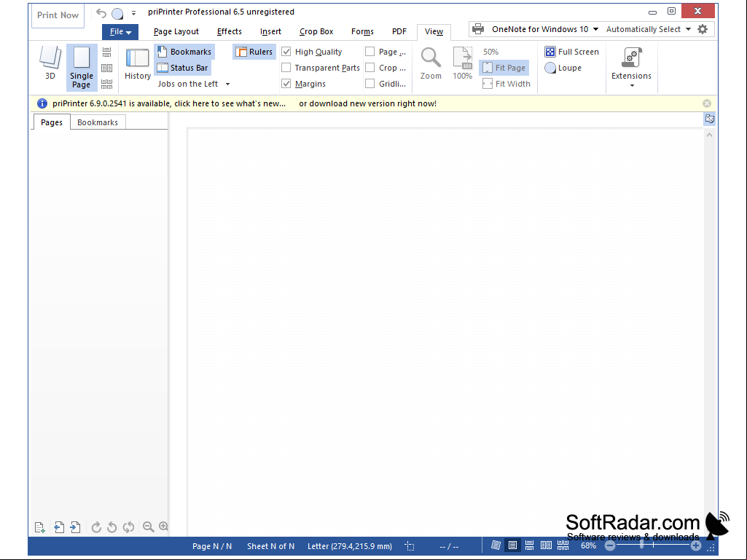Choose the multi-page grid layout in the ribbon
The image size is (747, 560).
click(106, 84)
